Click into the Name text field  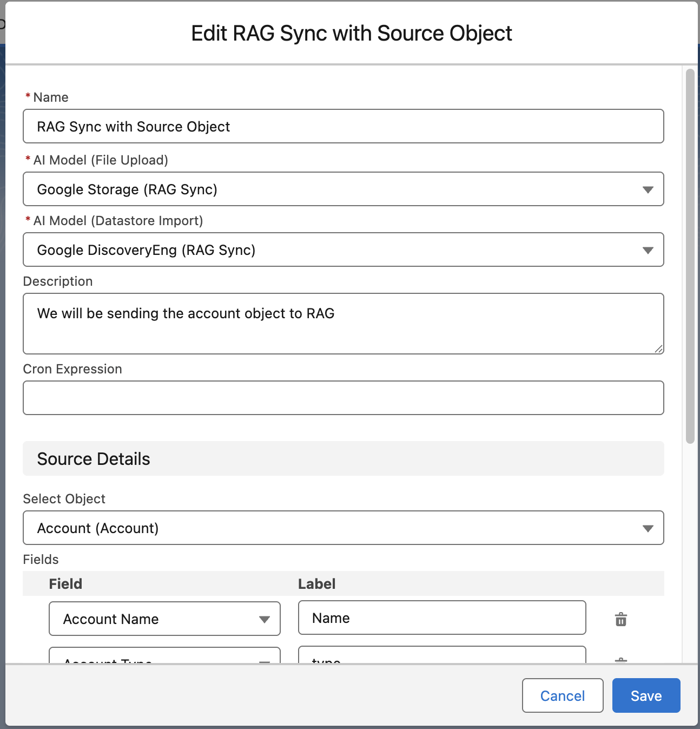point(343,127)
